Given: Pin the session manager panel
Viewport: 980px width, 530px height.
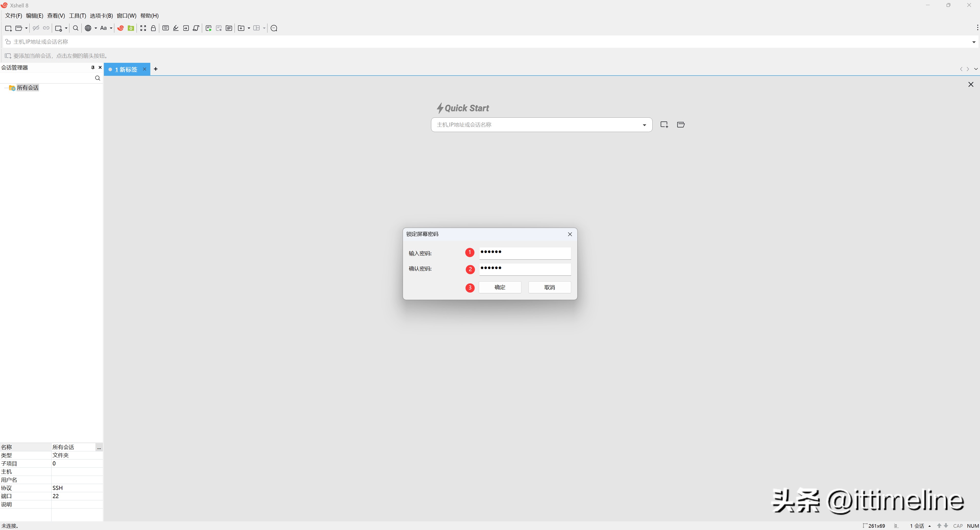Looking at the screenshot, I should pos(92,67).
